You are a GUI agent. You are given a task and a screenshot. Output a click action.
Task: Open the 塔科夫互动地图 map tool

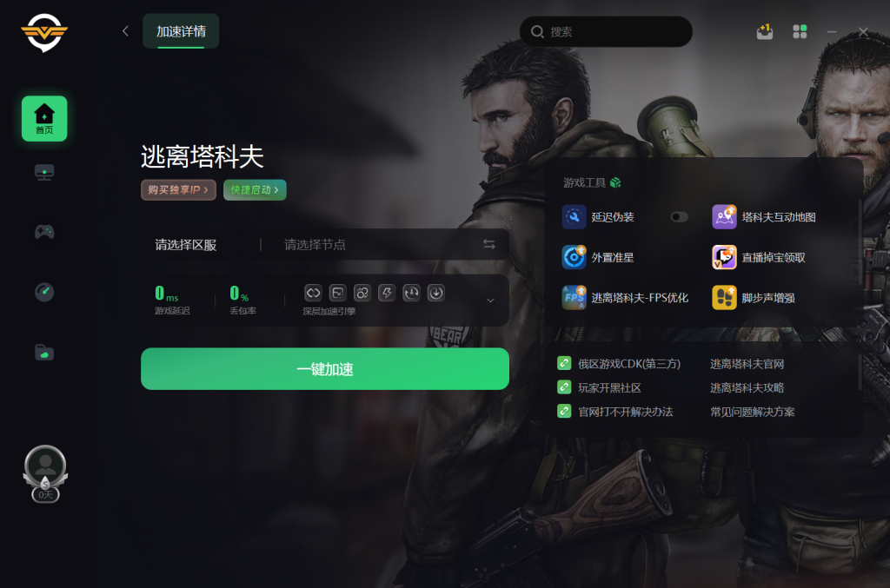tap(765, 217)
